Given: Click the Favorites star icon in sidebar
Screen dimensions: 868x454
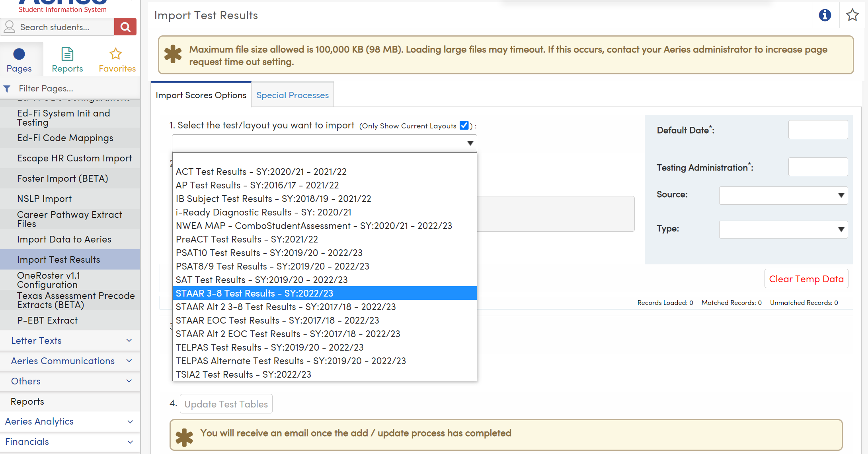Looking at the screenshot, I should [x=116, y=59].
